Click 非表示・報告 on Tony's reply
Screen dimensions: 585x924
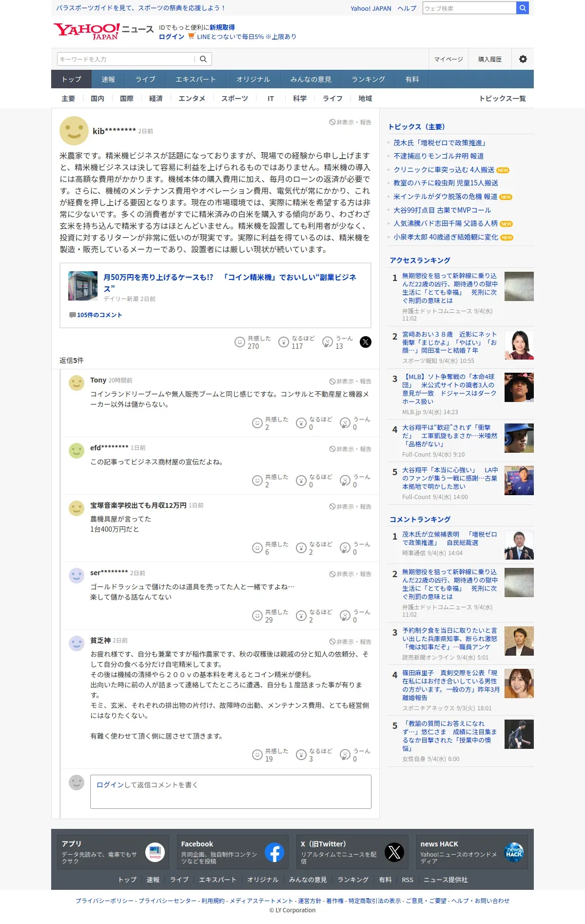coord(350,382)
